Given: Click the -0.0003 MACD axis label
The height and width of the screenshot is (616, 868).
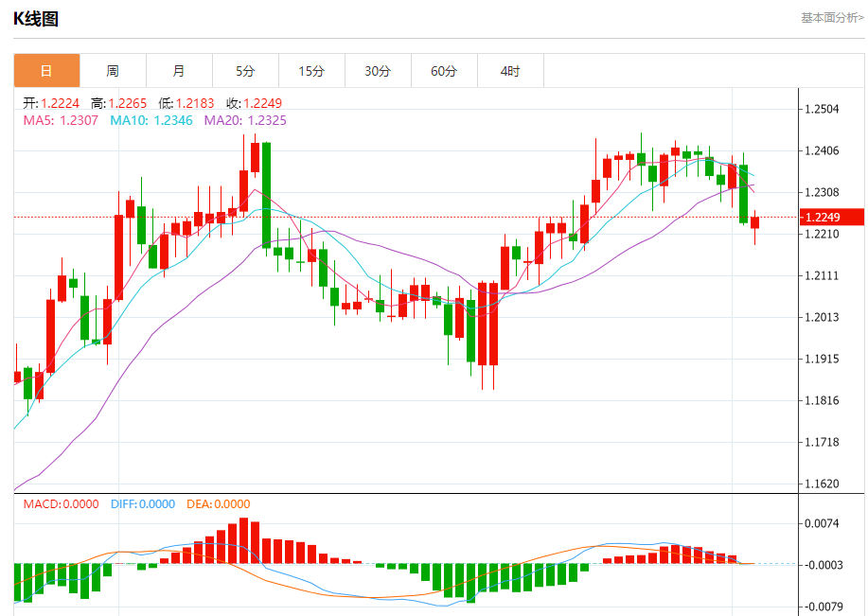Looking at the screenshot, I should coord(823,565).
